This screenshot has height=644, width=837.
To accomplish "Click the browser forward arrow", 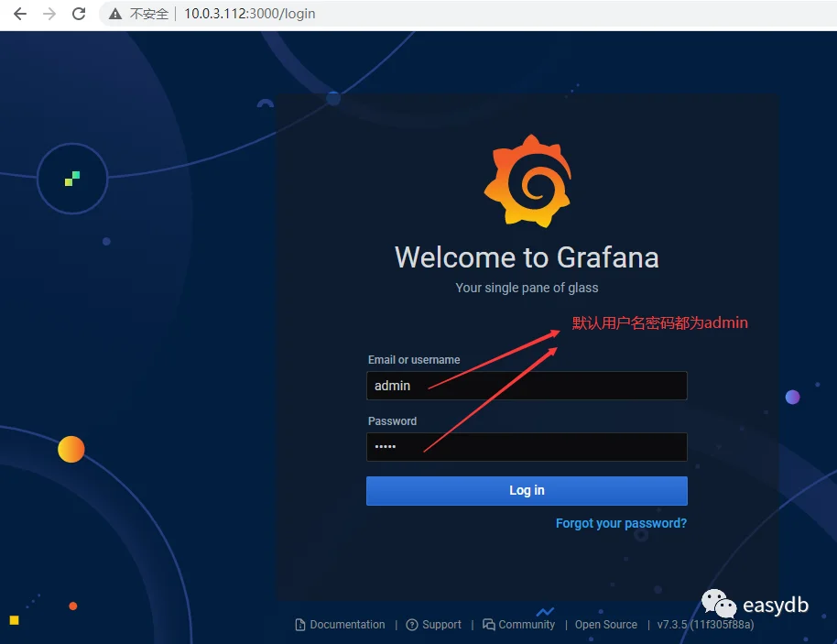I will point(49,14).
